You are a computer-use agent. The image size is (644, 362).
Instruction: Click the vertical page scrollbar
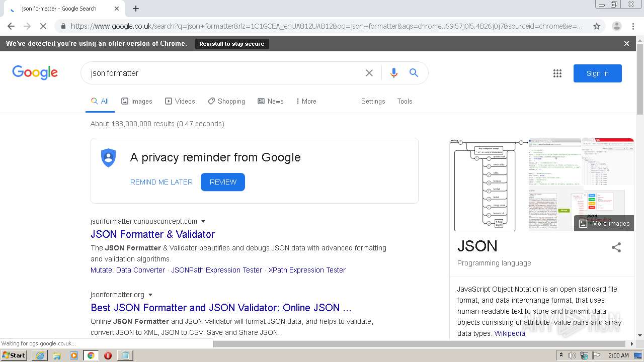click(640, 79)
